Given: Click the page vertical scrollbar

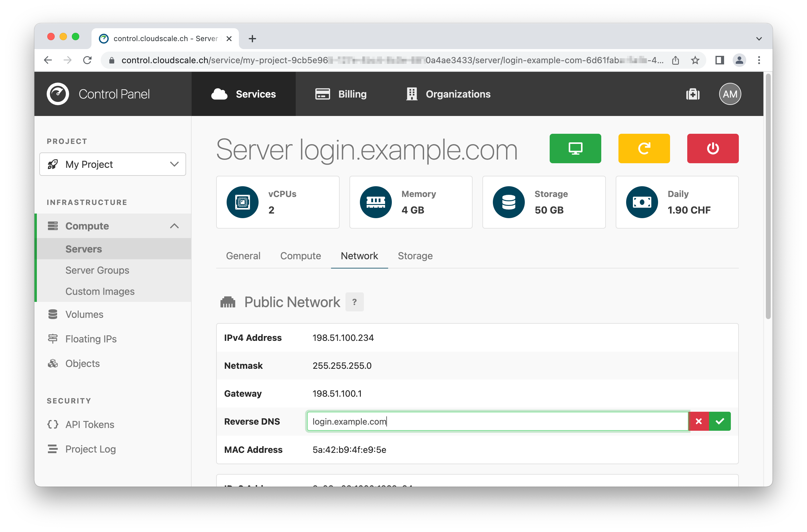Looking at the screenshot, I should [x=768, y=197].
